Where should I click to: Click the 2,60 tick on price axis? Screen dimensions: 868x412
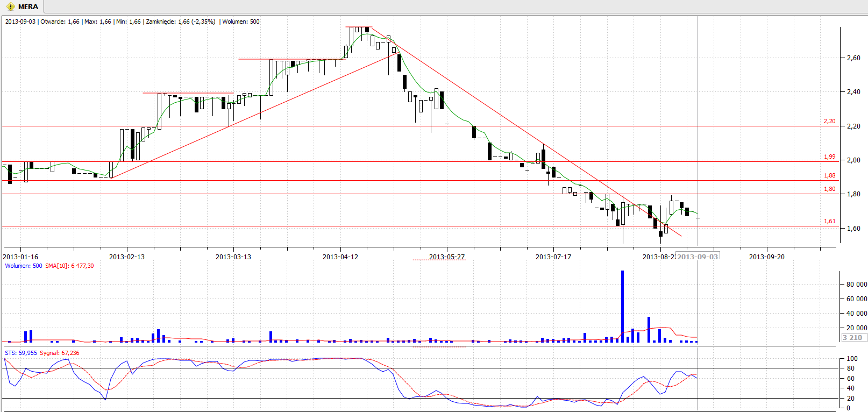coord(853,58)
